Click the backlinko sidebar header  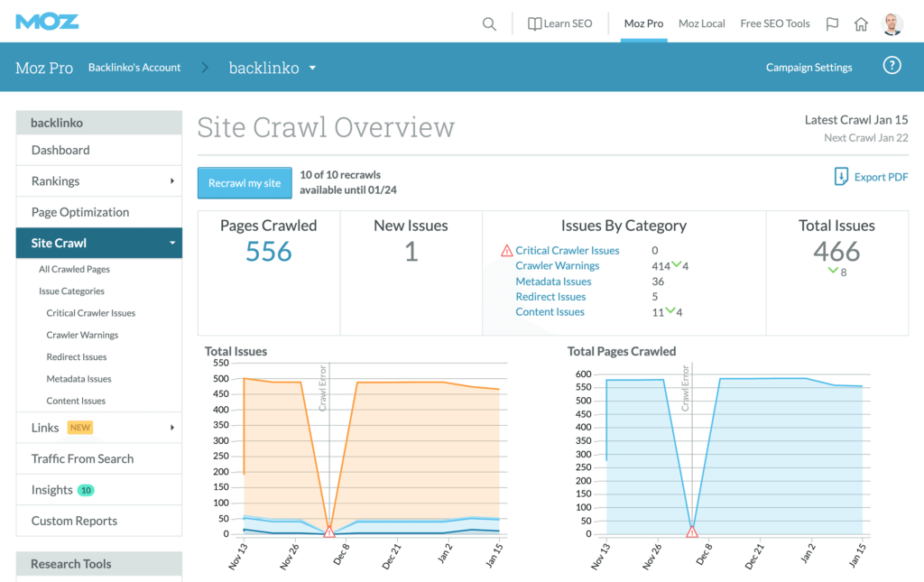click(99, 123)
